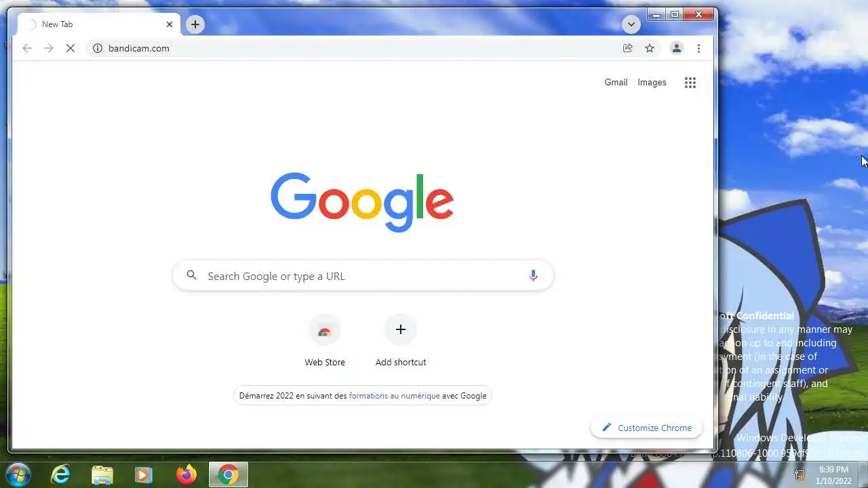868x488 pixels.
Task: Close the New Tab browser tab
Action: (170, 24)
